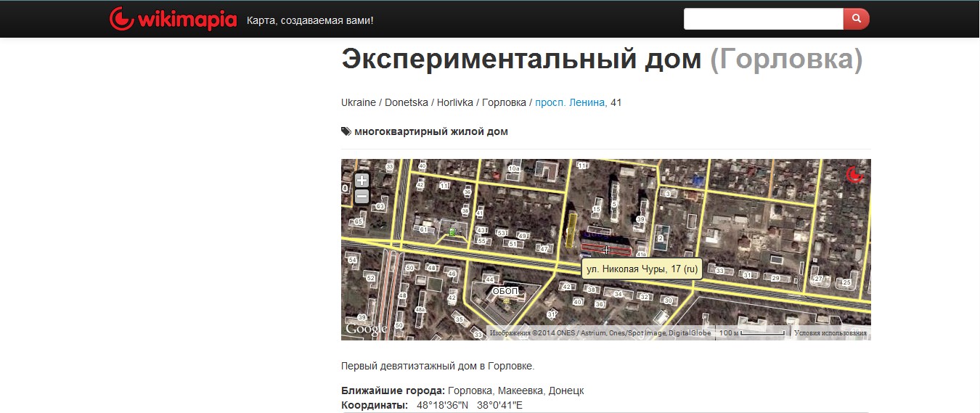Image resolution: width=980 pixels, height=413 pixels.
Task: Click building label 34 on the map
Action: tap(618, 294)
